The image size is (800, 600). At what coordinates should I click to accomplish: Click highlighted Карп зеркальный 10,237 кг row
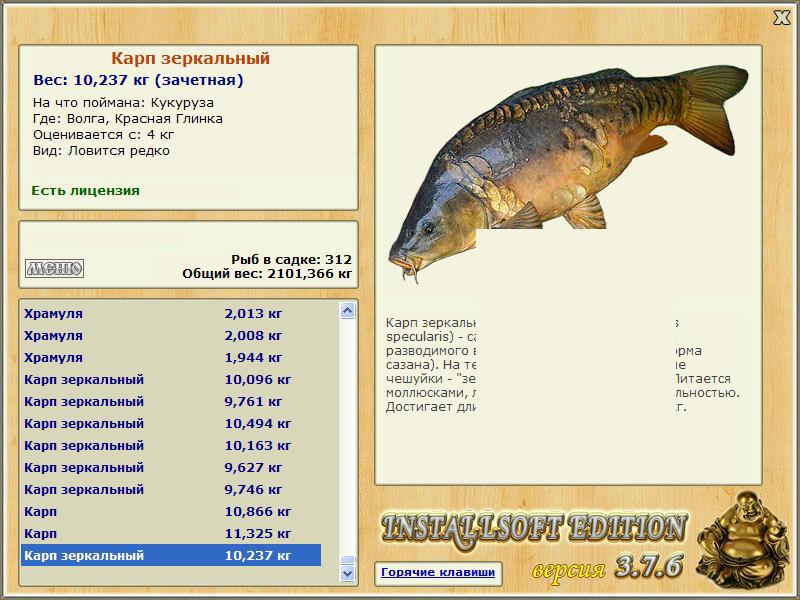coord(171,555)
